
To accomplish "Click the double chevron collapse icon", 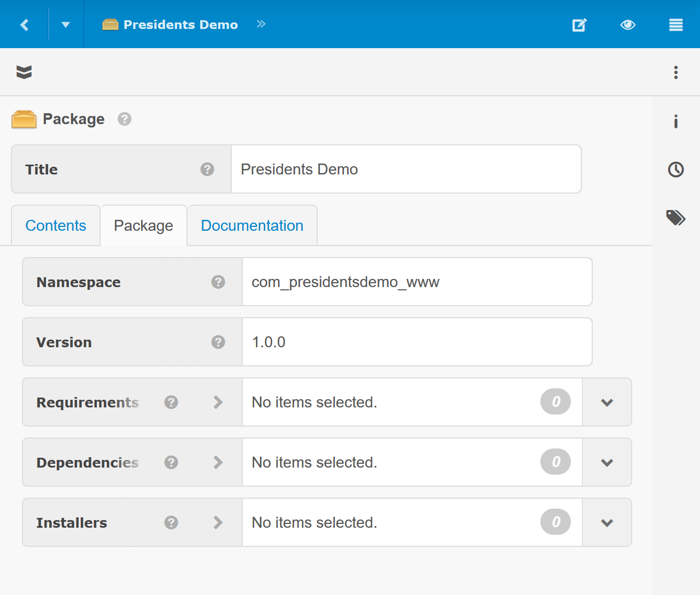I will 24,72.
